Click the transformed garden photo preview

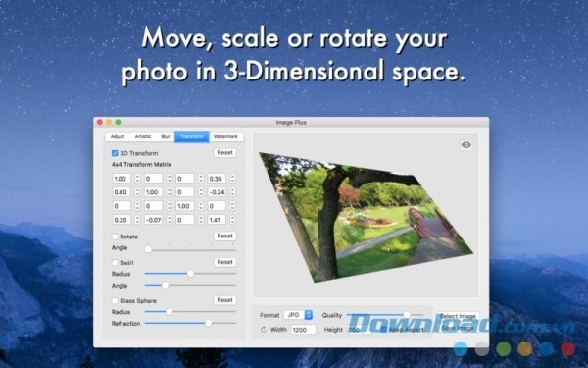[366, 218]
